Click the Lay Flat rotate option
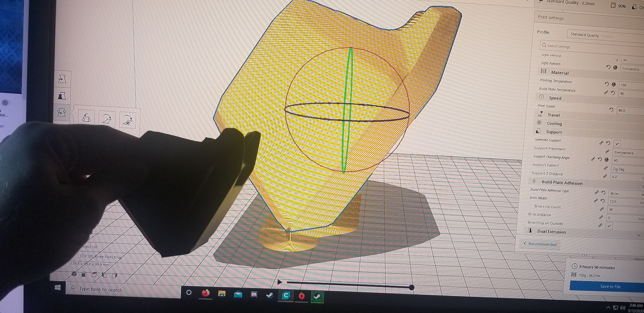The image size is (644, 313). (x=107, y=119)
